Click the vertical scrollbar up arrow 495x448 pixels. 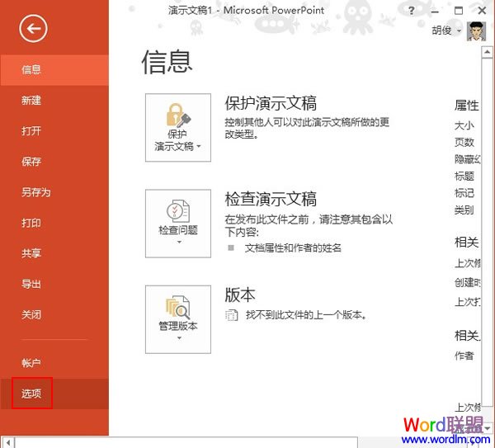487,52
